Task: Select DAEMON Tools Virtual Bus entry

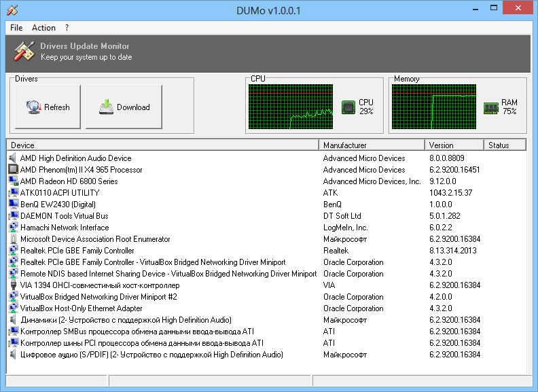Action: [x=64, y=216]
